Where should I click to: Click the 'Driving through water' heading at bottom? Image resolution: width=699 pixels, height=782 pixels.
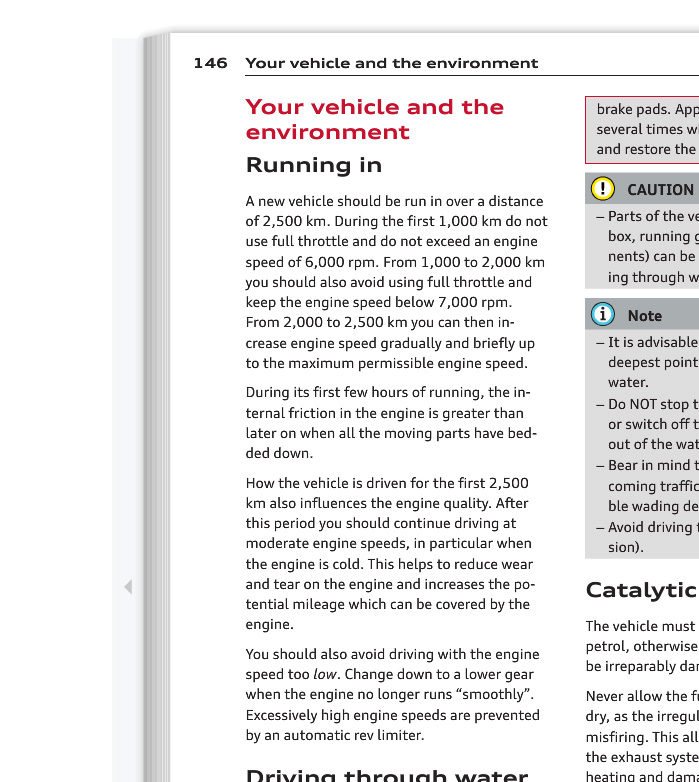pos(386,774)
